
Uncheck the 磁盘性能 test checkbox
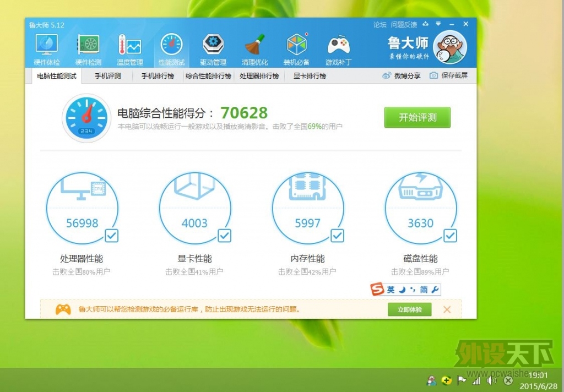tap(451, 236)
